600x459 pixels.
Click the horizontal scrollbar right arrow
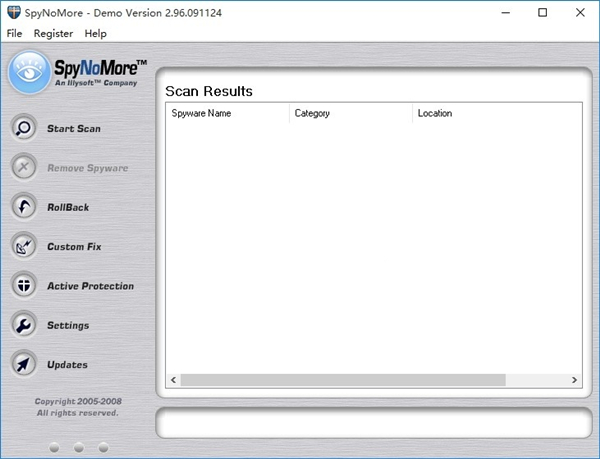pos(574,380)
